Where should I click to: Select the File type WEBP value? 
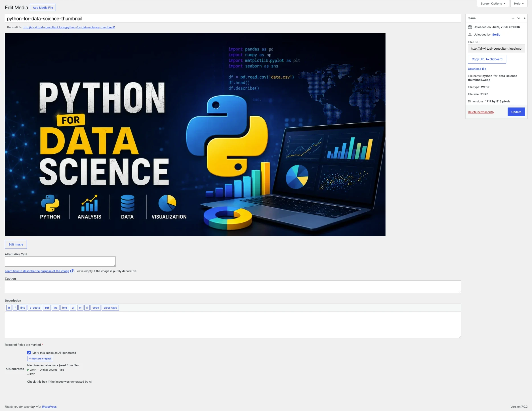tap(485, 87)
